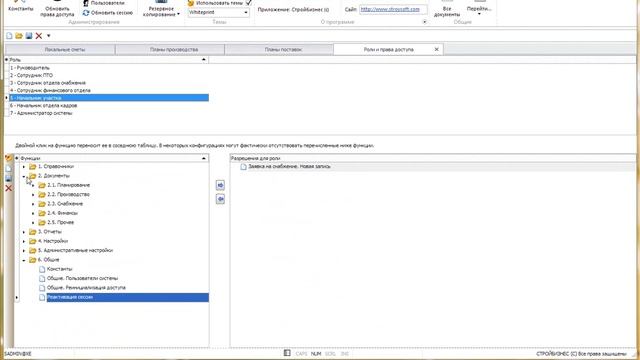Click the new page icon in the left side toolbar
The image size is (640, 360).
coord(9,168)
